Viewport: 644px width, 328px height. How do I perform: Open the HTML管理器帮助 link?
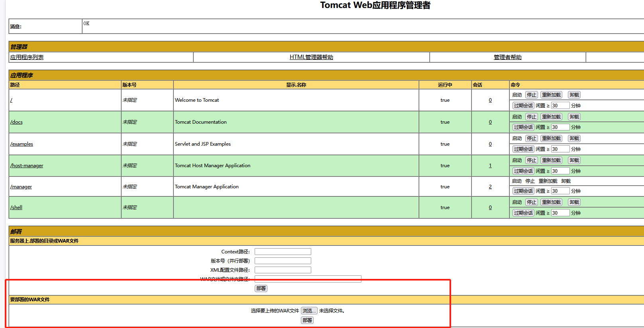pyautogui.click(x=311, y=57)
